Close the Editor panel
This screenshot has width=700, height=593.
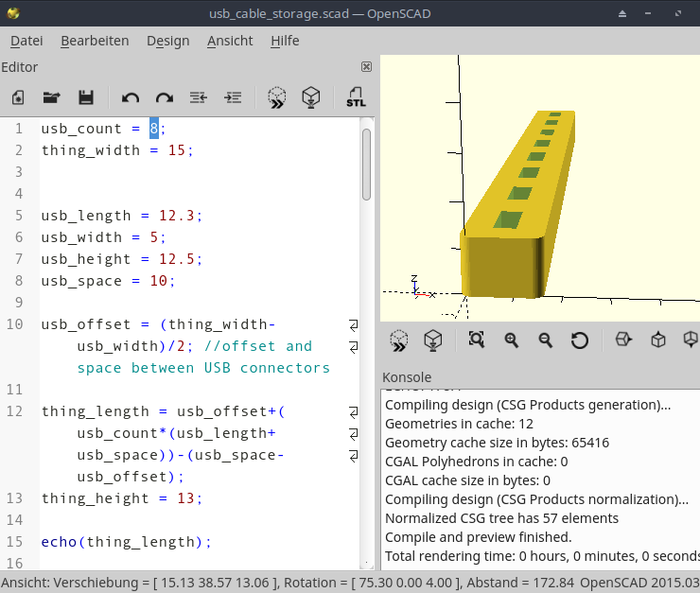click(366, 67)
